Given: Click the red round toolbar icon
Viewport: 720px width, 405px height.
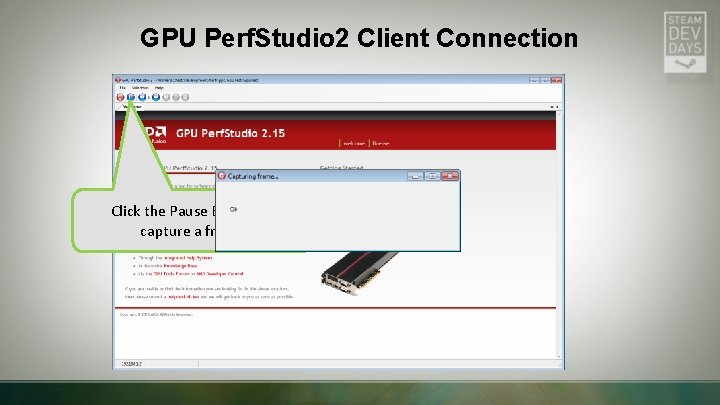Looking at the screenshot, I should tap(120, 97).
